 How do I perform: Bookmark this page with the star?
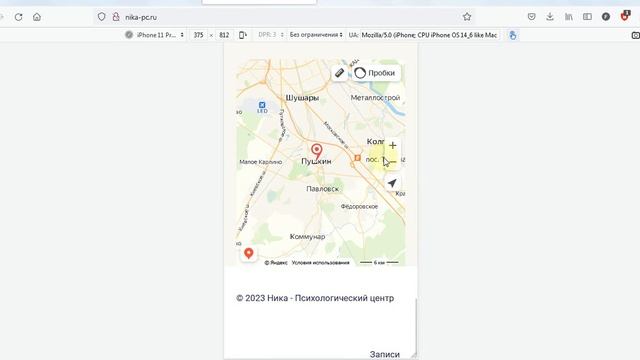tap(467, 17)
